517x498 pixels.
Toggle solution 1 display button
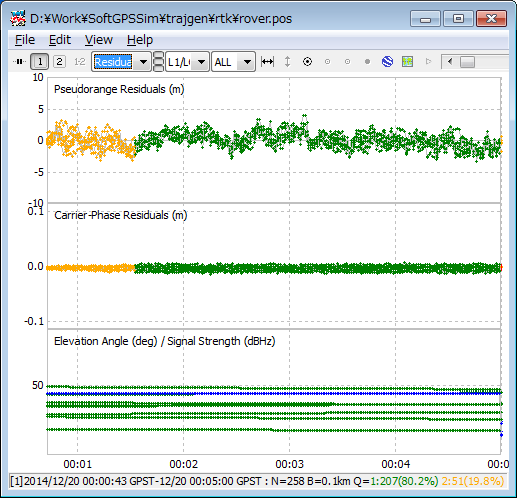(x=40, y=62)
